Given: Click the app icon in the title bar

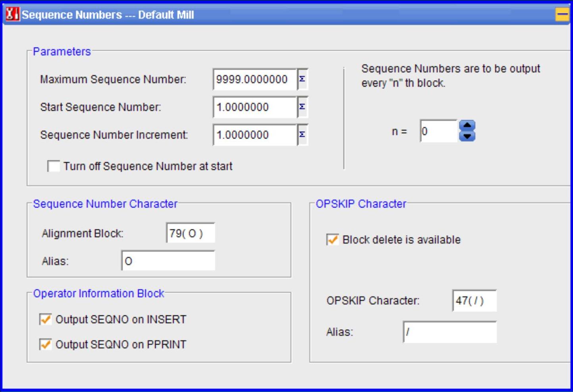Looking at the screenshot, I should [x=12, y=15].
